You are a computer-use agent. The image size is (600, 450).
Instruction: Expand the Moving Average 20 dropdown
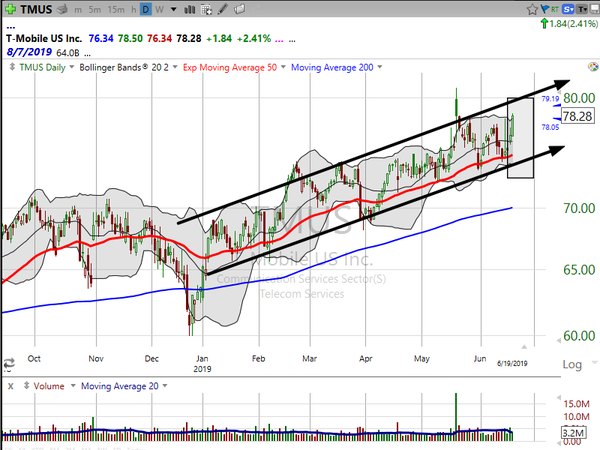pyautogui.click(x=165, y=385)
